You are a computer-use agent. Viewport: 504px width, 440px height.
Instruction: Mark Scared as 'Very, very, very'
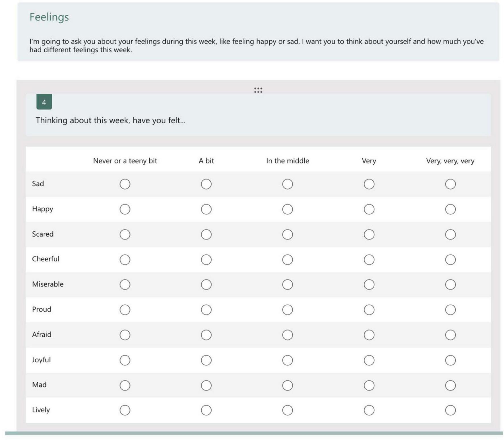(450, 234)
